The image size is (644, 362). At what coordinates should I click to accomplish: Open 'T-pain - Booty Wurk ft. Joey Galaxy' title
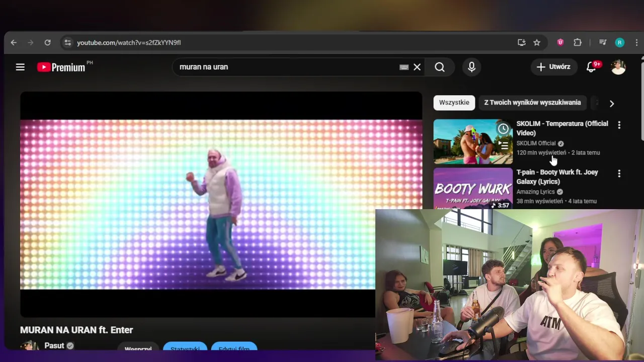pyautogui.click(x=557, y=177)
